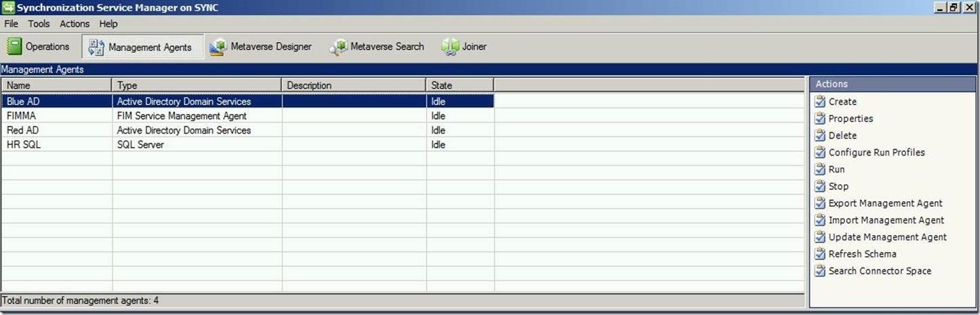Click the icon beside Properties action
This screenshot has height=315, width=980.
pos(820,119)
